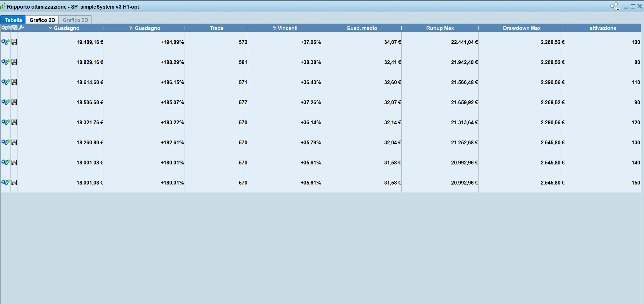Sort by the Runup Max column header
The height and width of the screenshot is (304, 644).
tap(440, 28)
